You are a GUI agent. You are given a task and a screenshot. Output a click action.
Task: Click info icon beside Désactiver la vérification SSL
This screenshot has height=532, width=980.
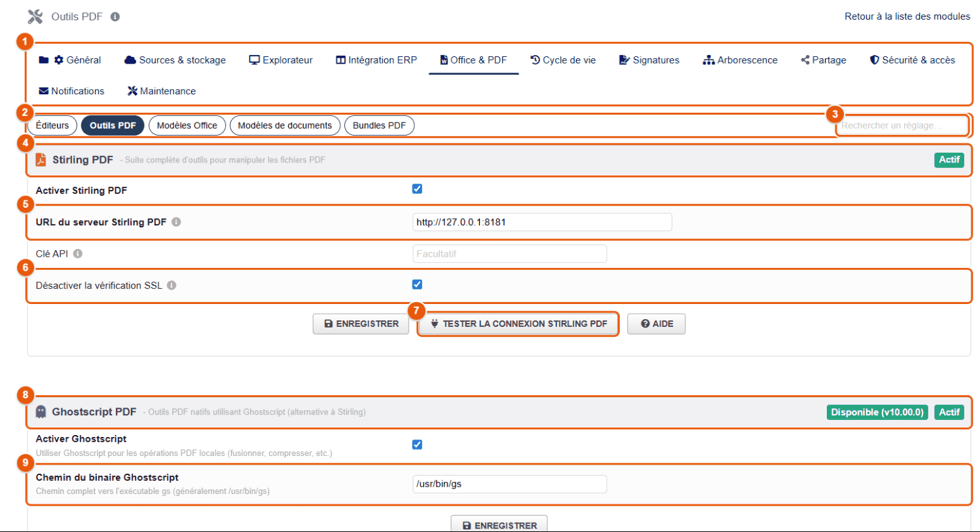click(172, 285)
